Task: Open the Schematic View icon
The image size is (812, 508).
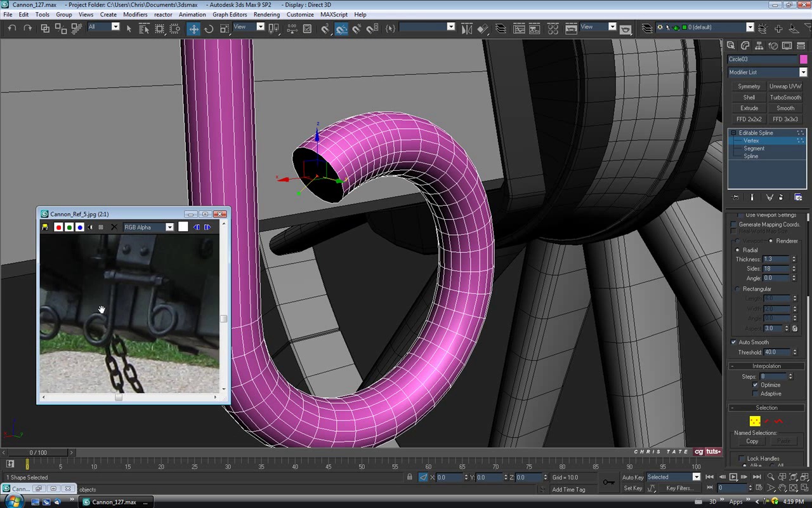Action: [535, 29]
